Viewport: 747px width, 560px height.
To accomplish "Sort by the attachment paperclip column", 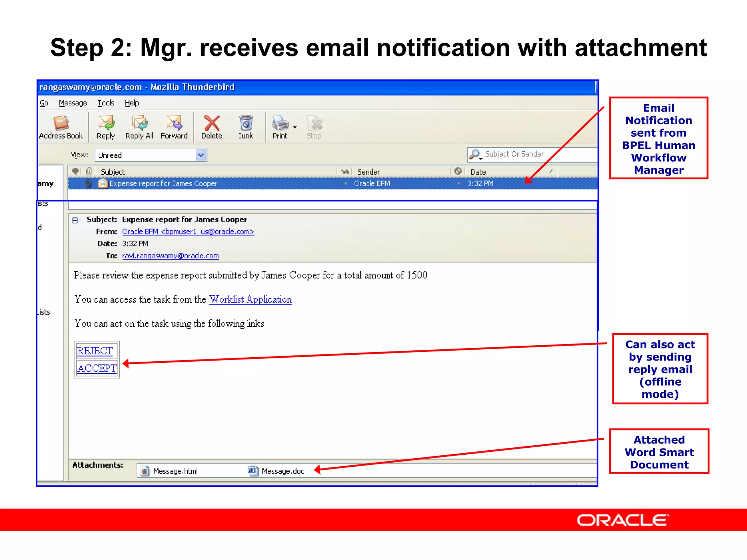I will [x=89, y=171].
